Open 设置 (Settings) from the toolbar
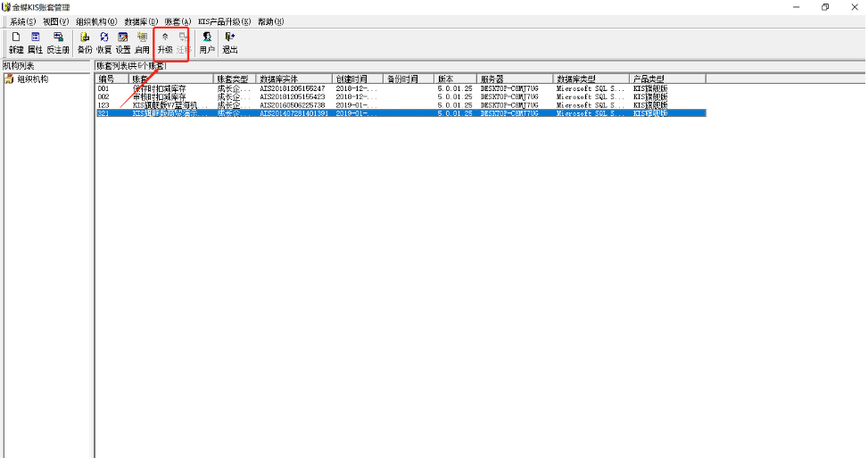868x458 pixels. point(123,43)
